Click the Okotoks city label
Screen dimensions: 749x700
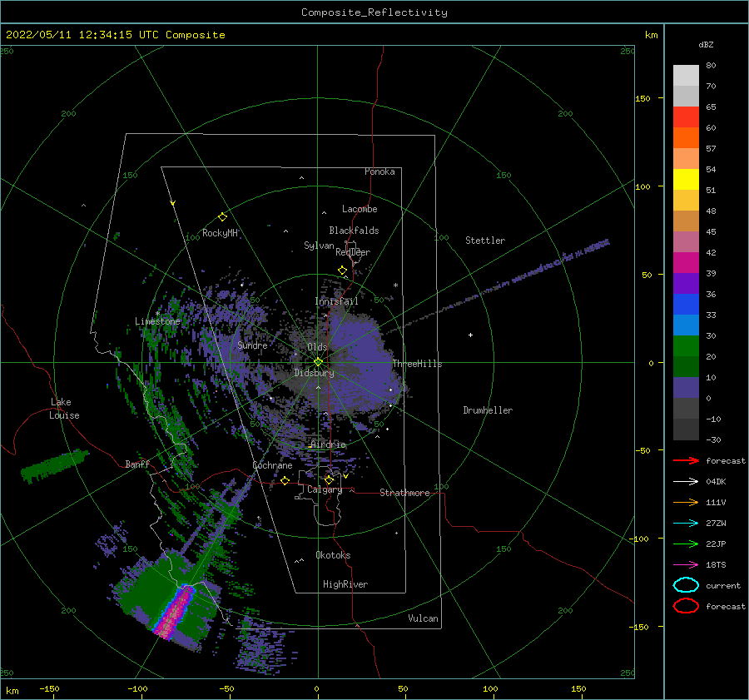[x=333, y=555]
